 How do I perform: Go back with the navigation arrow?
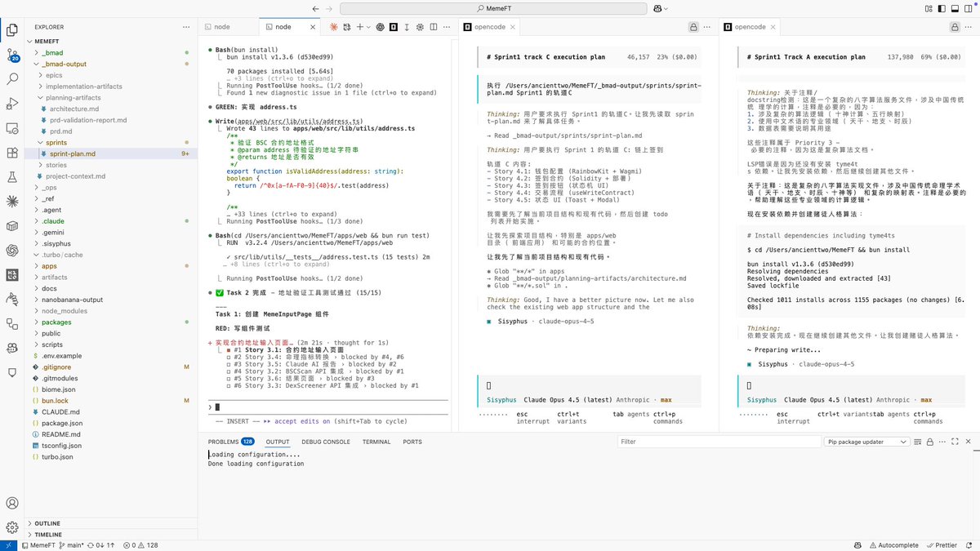click(x=316, y=8)
